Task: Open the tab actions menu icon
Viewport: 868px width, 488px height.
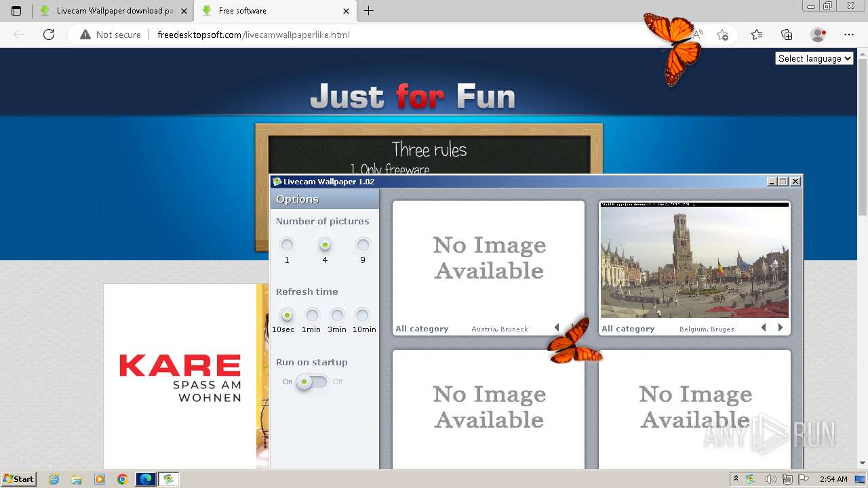Action: 16,11
